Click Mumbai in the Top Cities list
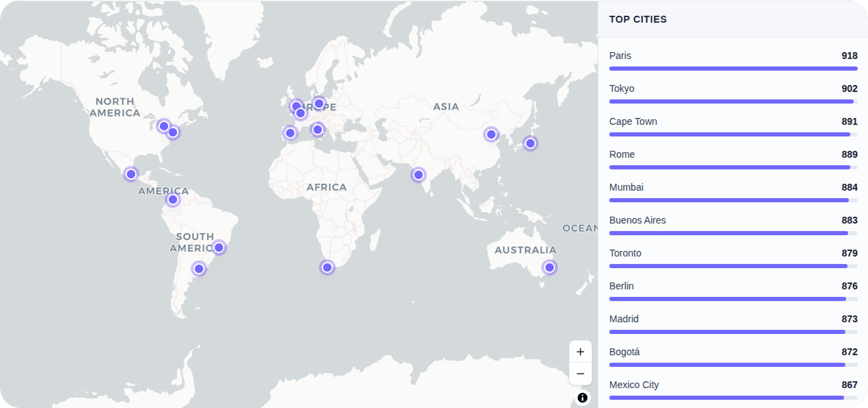The width and height of the screenshot is (868, 408). tap(734, 191)
